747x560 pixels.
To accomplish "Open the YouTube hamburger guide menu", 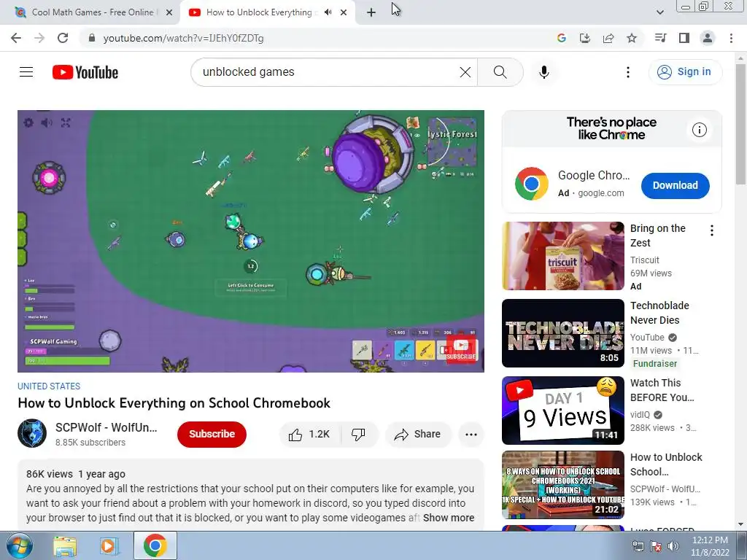I will (26, 72).
